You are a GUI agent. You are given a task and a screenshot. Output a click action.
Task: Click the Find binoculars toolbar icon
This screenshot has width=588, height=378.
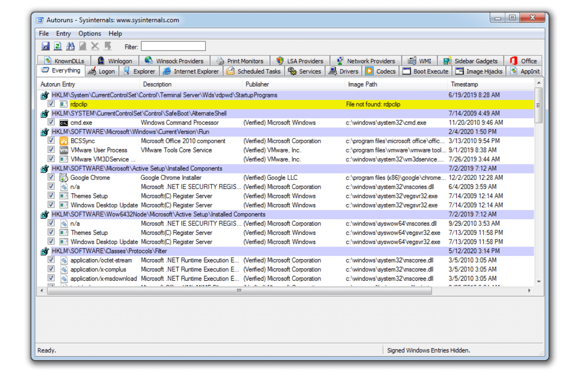point(70,46)
